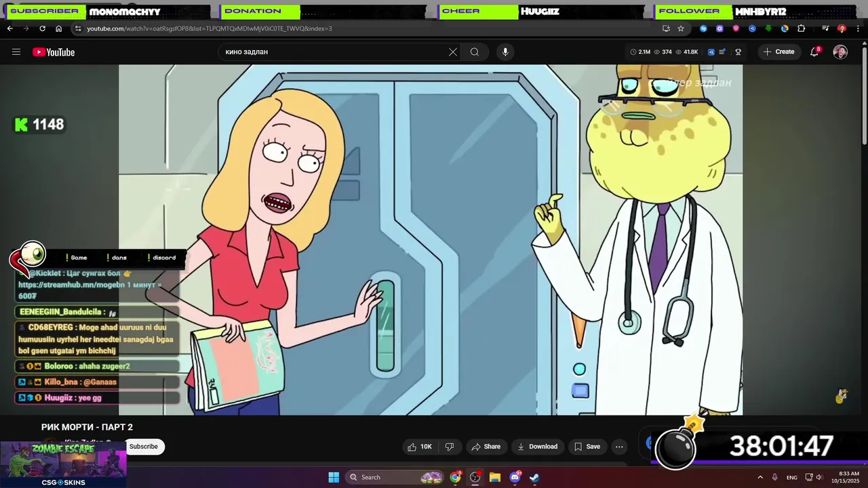Download the video

click(537, 447)
